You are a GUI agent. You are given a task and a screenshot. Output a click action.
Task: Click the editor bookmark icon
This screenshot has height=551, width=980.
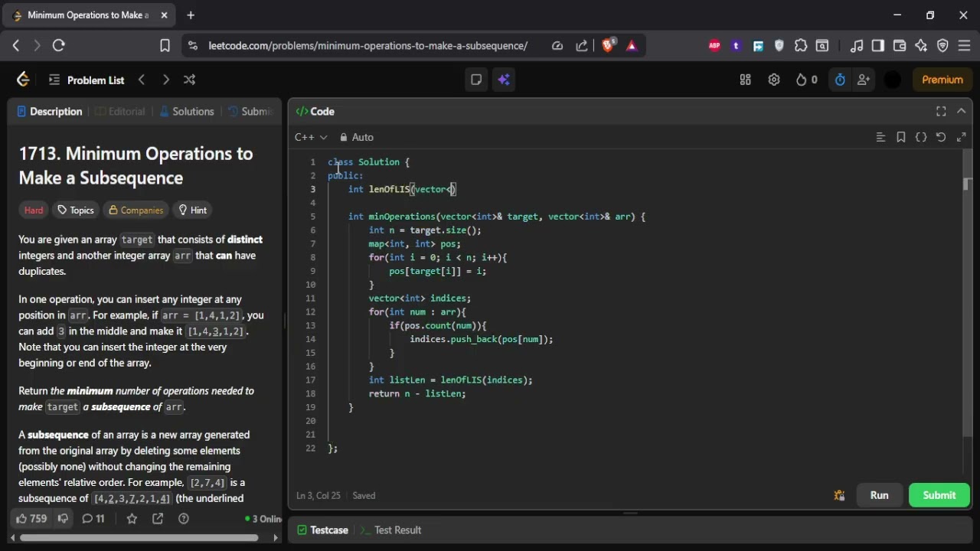[900, 137]
